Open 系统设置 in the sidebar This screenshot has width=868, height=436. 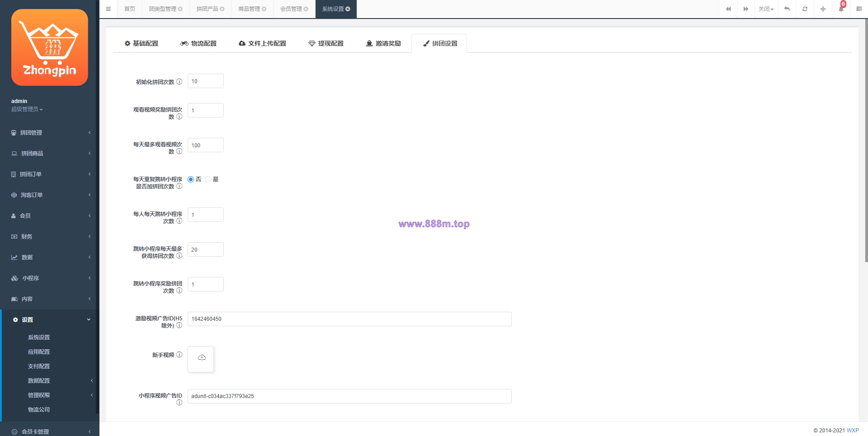coord(39,338)
